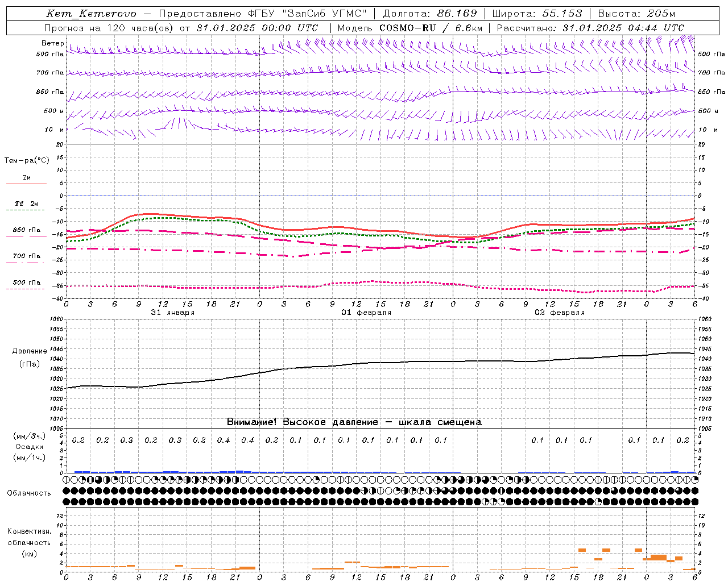Click the "Осадки" precipitation label
The height and width of the screenshot is (582, 728).
tap(30, 447)
